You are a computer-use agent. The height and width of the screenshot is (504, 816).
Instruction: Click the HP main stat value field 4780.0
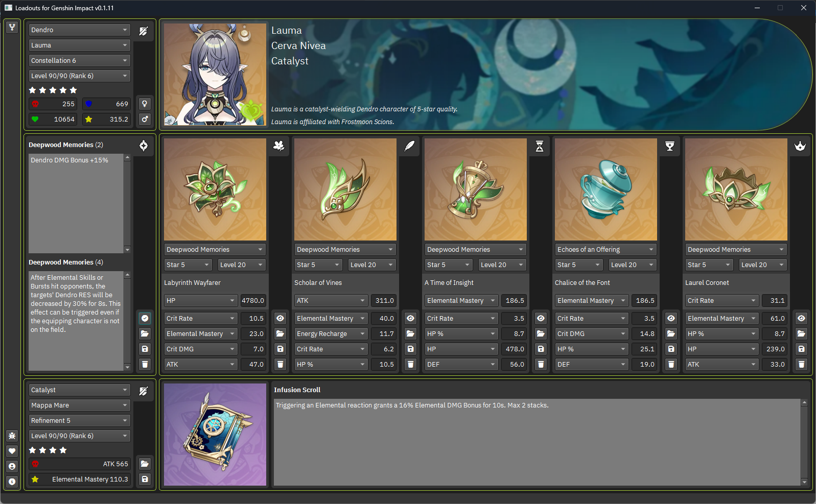click(252, 300)
